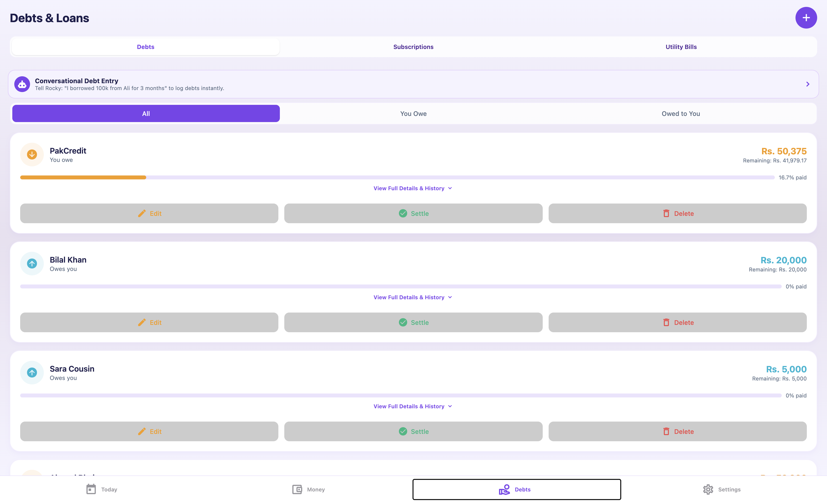The height and width of the screenshot is (504, 827).
Task: Expand View Full Details & History for Sara Cousin
Action: pyautogui.click(x=413, y=406)
